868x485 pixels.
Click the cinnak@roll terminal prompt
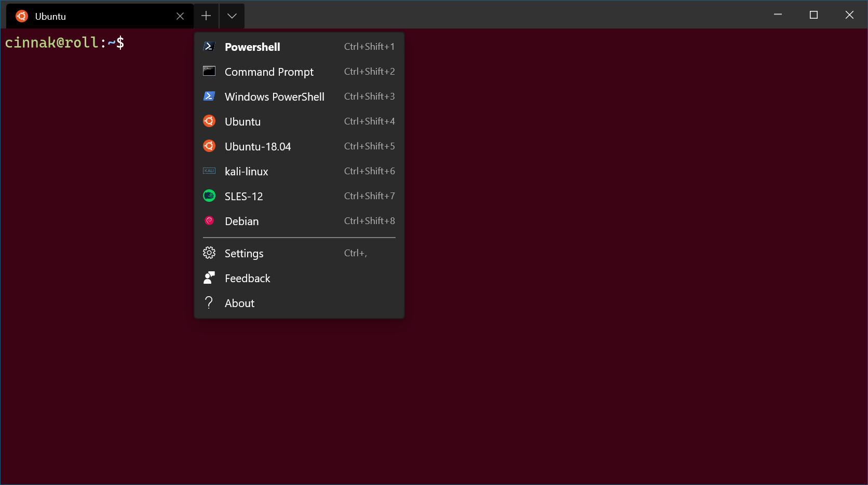click(64, 43)
